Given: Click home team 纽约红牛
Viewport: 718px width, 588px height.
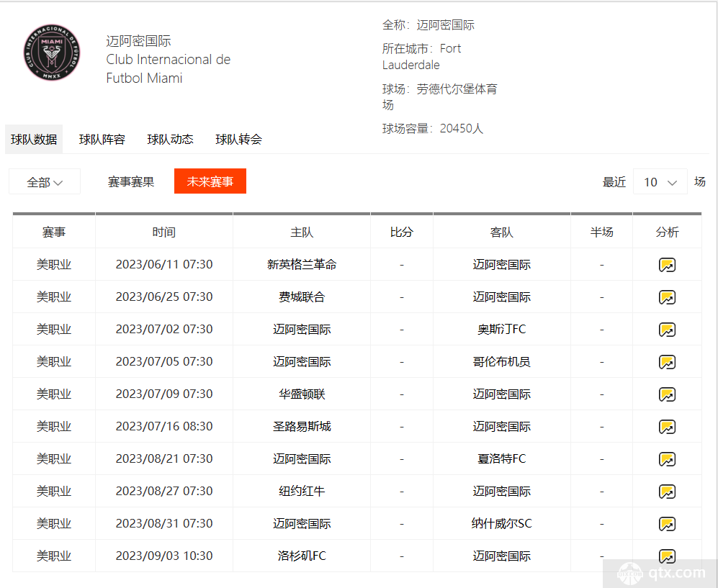Looking at the screenshot, I should click(302, 491).
